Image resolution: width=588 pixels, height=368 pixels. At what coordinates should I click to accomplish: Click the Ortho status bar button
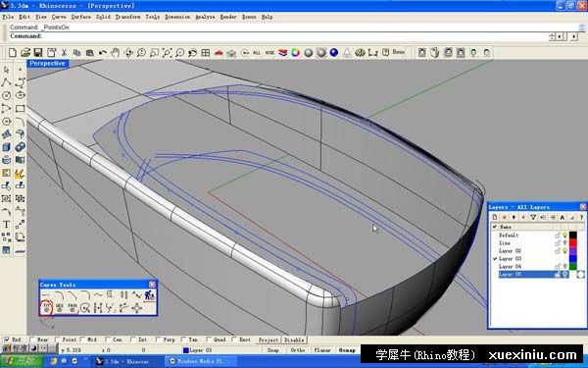tap(297, 350)
